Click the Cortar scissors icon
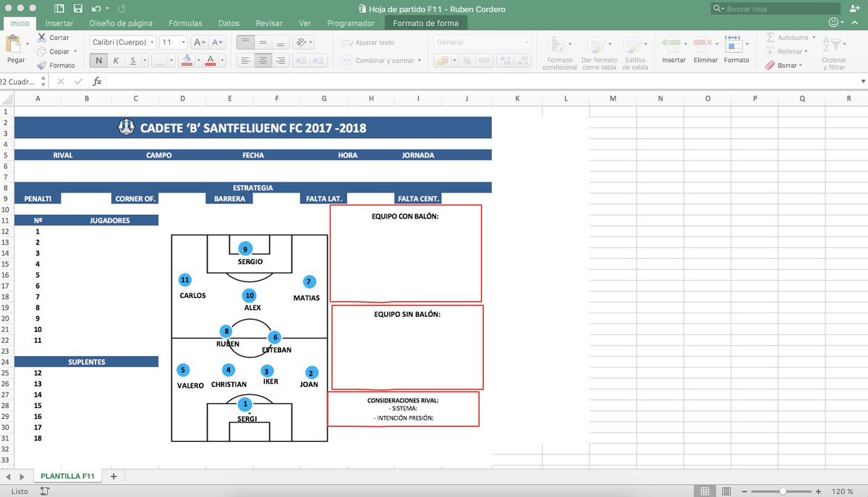868x497 pixels. 41,37
